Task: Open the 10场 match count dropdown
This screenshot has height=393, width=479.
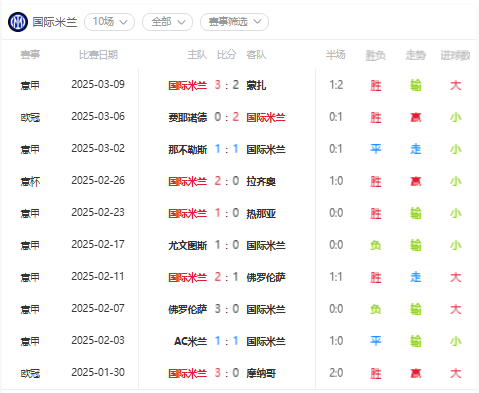Action: [110, 22]
